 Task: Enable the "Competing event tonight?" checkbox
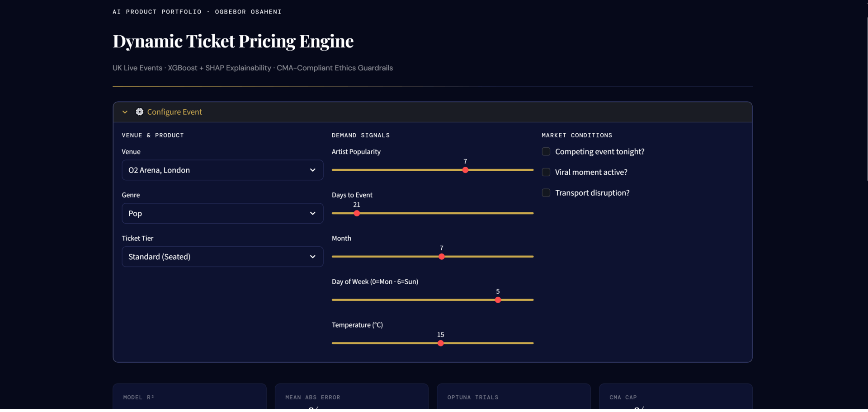pyautogui.click(x=546, y=151)
